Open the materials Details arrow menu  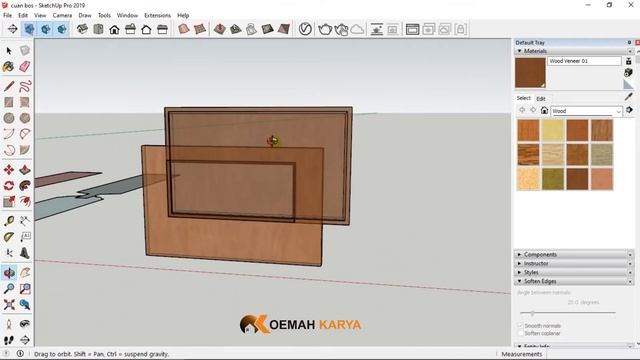[629, 110]
